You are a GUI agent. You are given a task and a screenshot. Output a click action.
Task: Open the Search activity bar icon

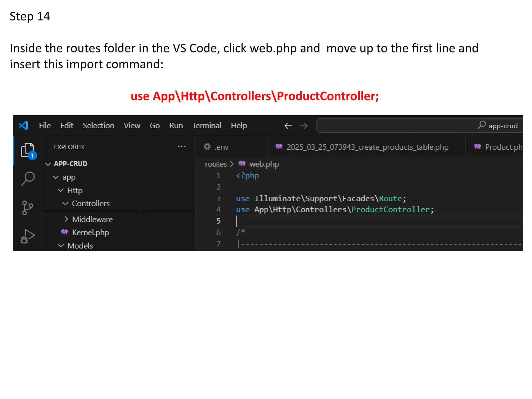coord(28,178)
